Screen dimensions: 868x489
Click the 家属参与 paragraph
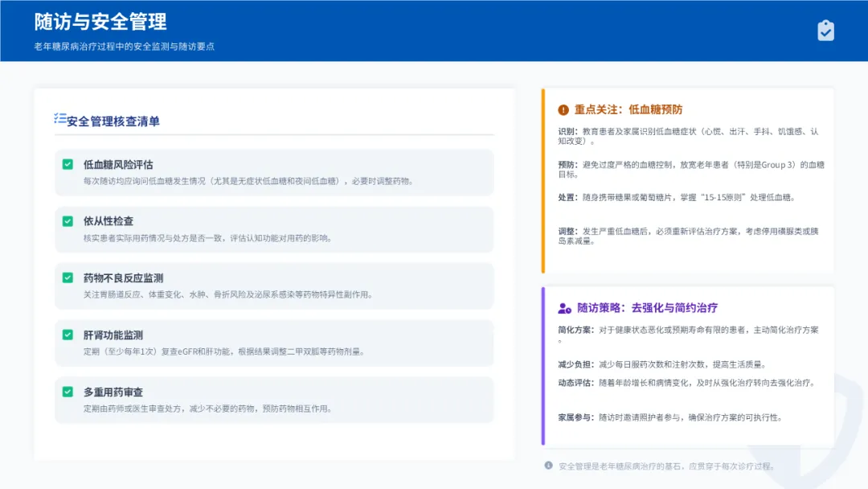click(x=671, y=417)
